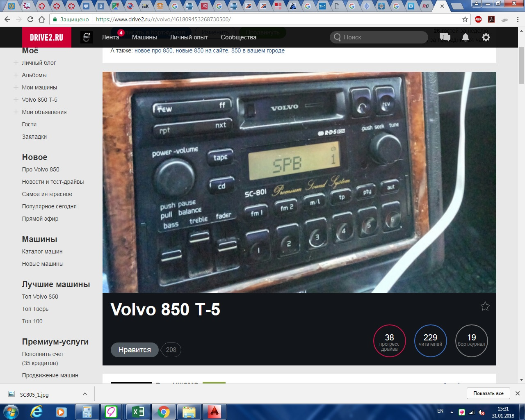Expand the plus next to Volvo 850 T-5
The width and height of the screenshot is (525, 420).
16,100
